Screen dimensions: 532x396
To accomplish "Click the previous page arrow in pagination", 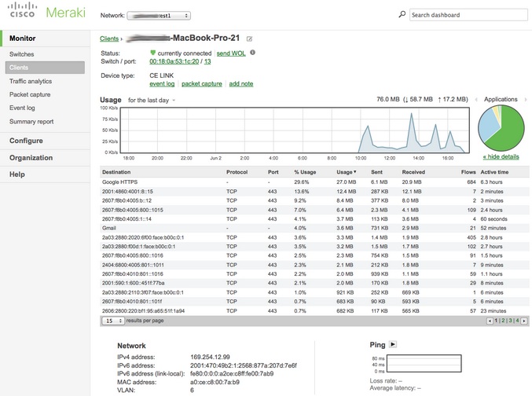I will pos(488,321).
